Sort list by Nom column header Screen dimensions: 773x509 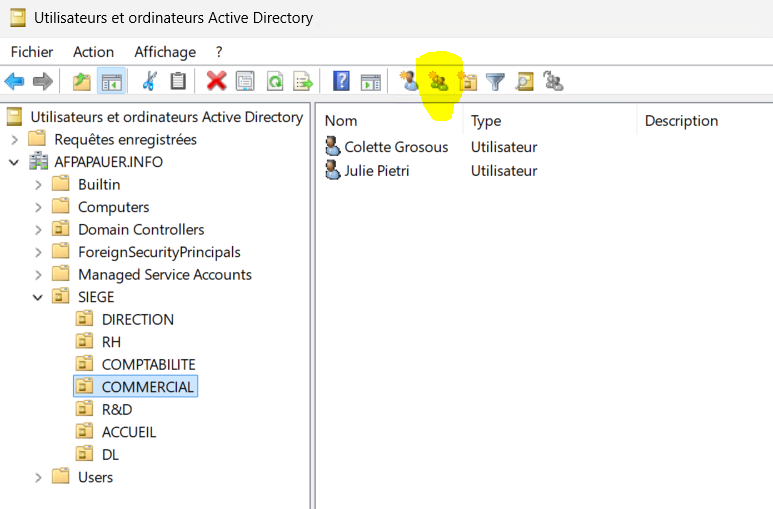point(341,121)
